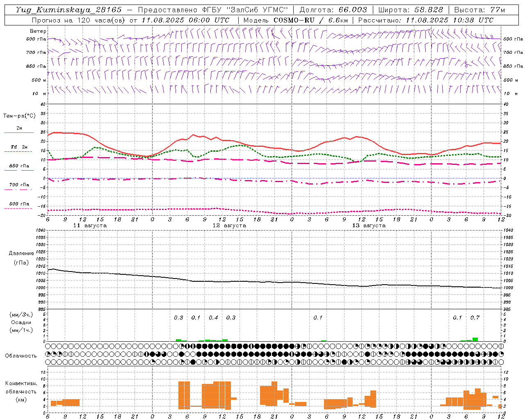Click the 500 гПа temperature legend label

[x=19, y=204]
